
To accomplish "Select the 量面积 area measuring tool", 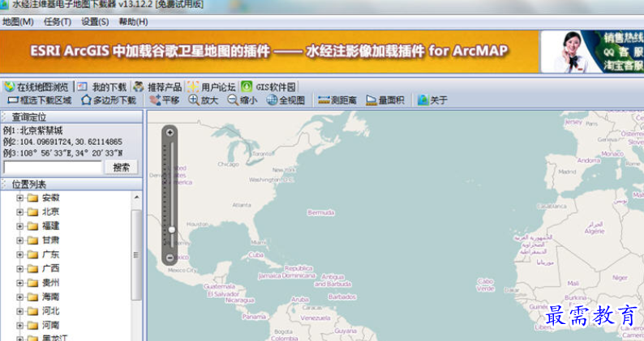I will click(385, 100).
